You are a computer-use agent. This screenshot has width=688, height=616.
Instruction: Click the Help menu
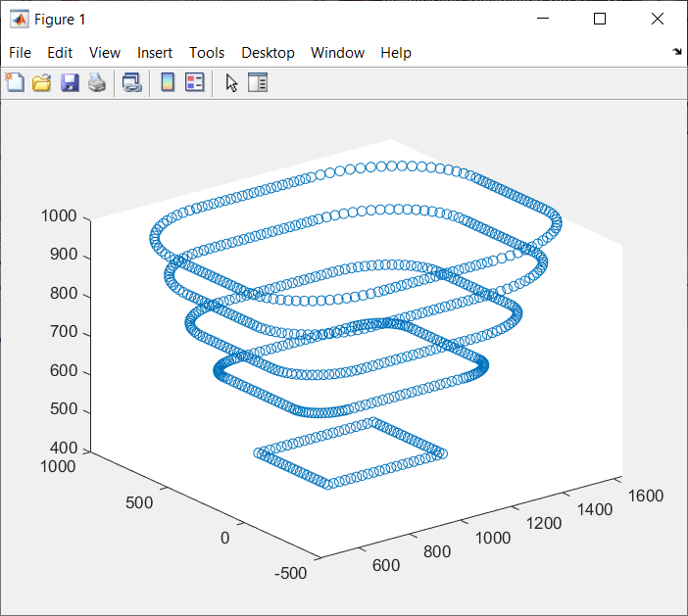396,53
